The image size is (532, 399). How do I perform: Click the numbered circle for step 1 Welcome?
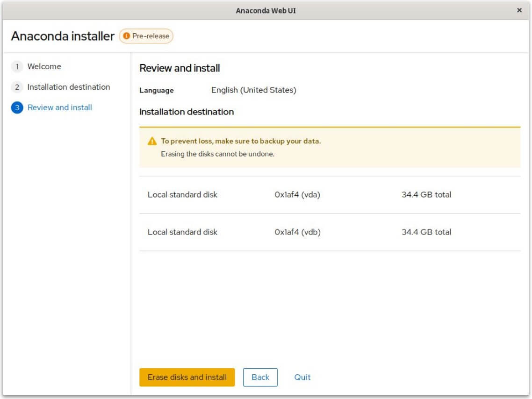17,66
